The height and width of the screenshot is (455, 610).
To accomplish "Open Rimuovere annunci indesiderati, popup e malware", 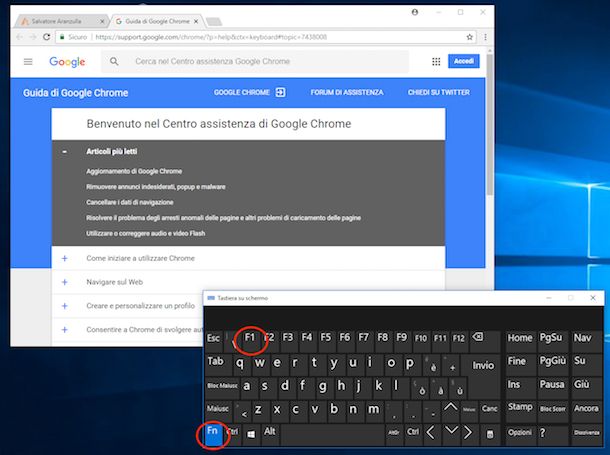I will tap(156, 187).
